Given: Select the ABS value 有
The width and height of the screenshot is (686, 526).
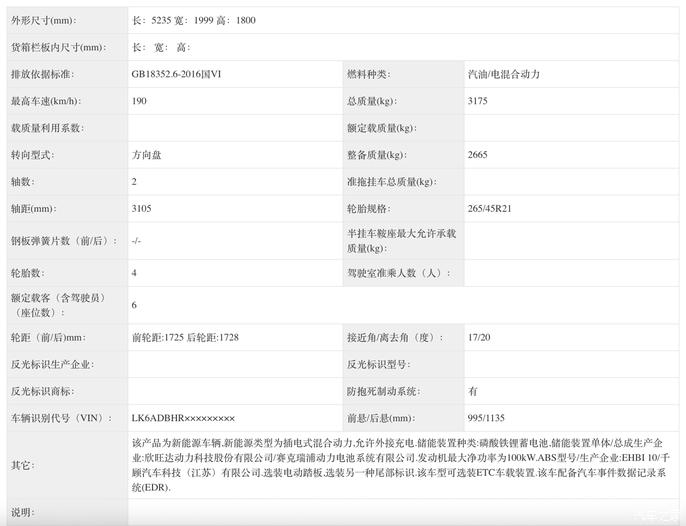Looking at the screenshot, I should coord(472,391).
